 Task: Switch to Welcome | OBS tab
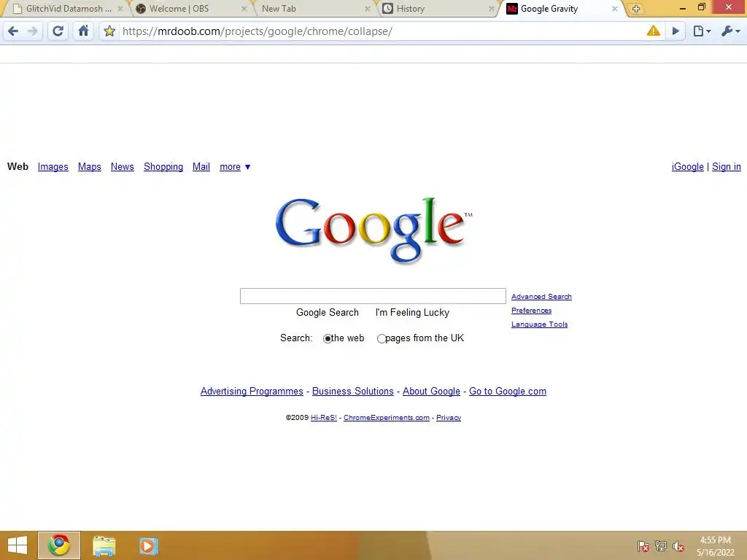click(190, 9)
